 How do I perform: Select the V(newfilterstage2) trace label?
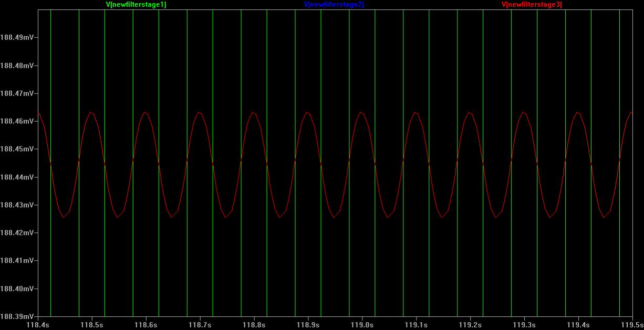(x=334, y=4)
